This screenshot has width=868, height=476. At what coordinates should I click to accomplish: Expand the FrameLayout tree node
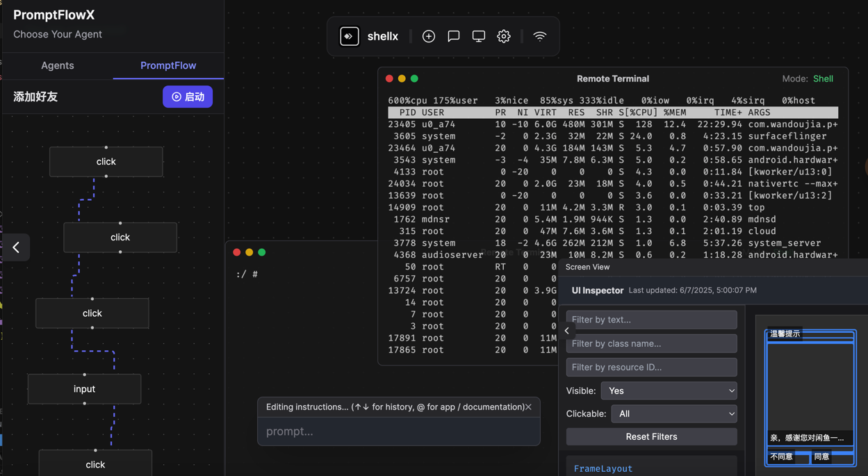click(x=602, y=468)
